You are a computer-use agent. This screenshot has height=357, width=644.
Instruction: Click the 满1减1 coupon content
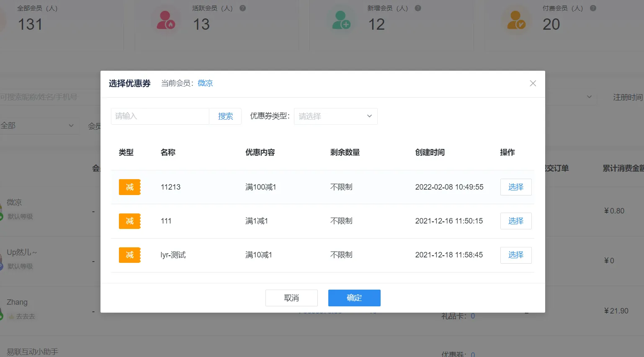point(257,221)
